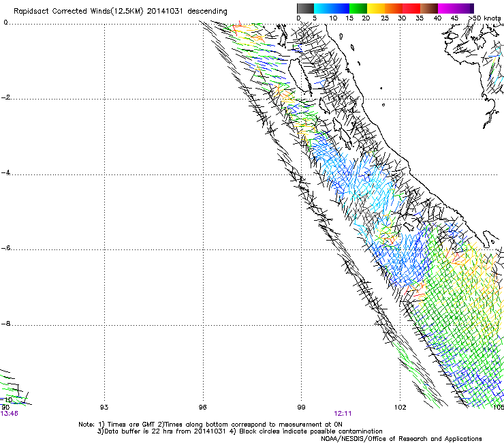Screen dimensions: 504x443
Task: Click the orange 25-30 knots legend swatch
Action: click(394, 8)
